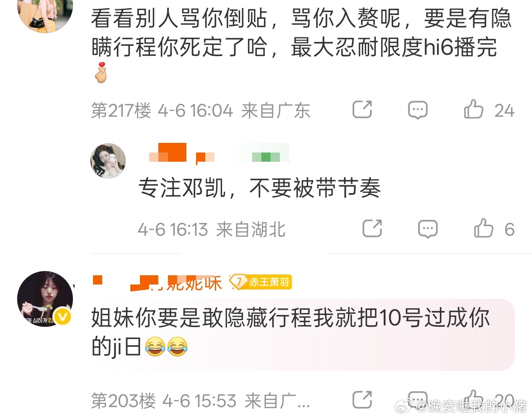
Task: Reply to the 第217楼 comment
Action: [x=418, y=110]
